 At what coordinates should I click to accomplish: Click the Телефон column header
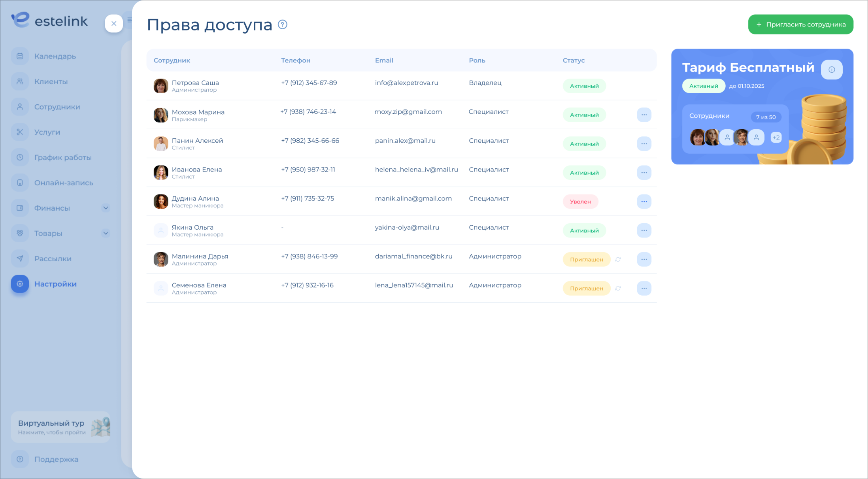pos(296,60)
